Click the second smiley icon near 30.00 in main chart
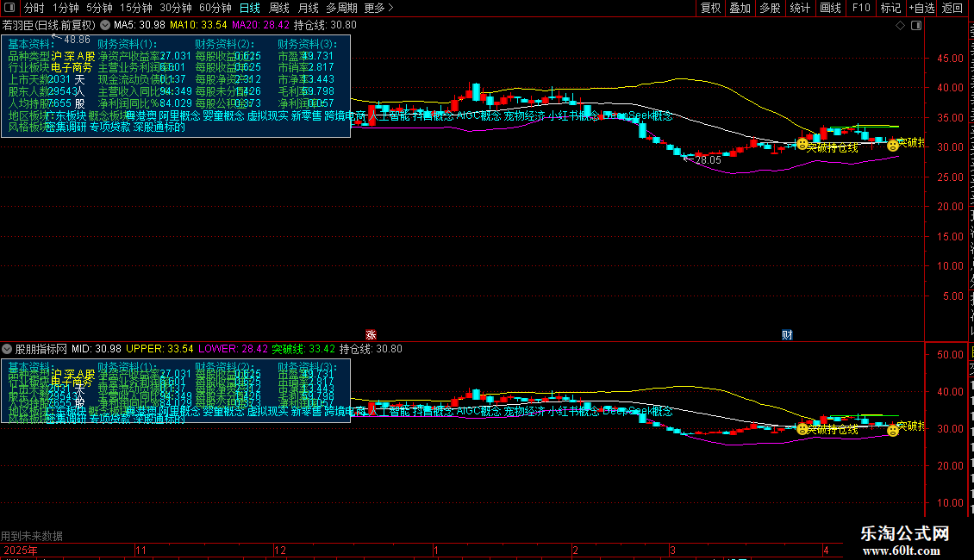The image size is (974, 560). (x=893, y=146)
